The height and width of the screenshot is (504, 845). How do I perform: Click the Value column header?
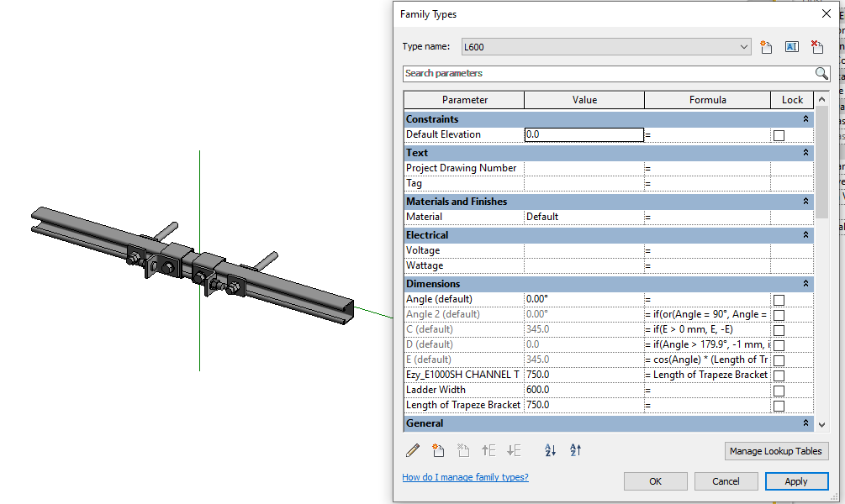click(x=584, y=100)
